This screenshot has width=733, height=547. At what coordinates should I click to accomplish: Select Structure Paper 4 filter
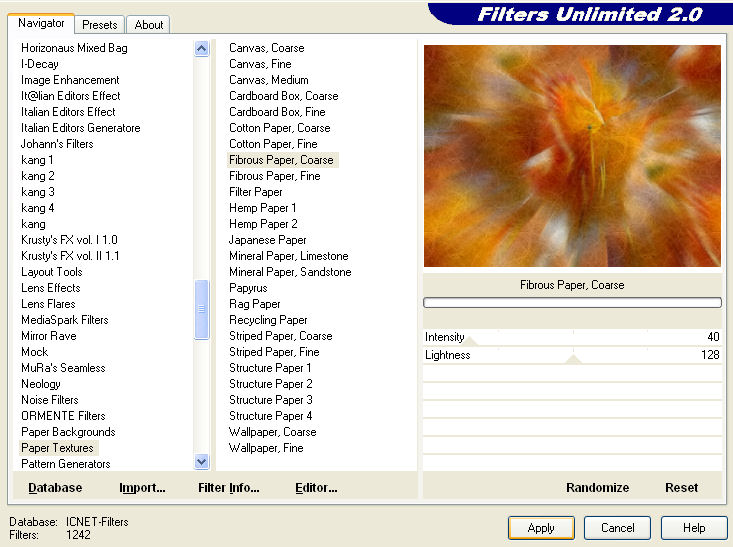271,416
